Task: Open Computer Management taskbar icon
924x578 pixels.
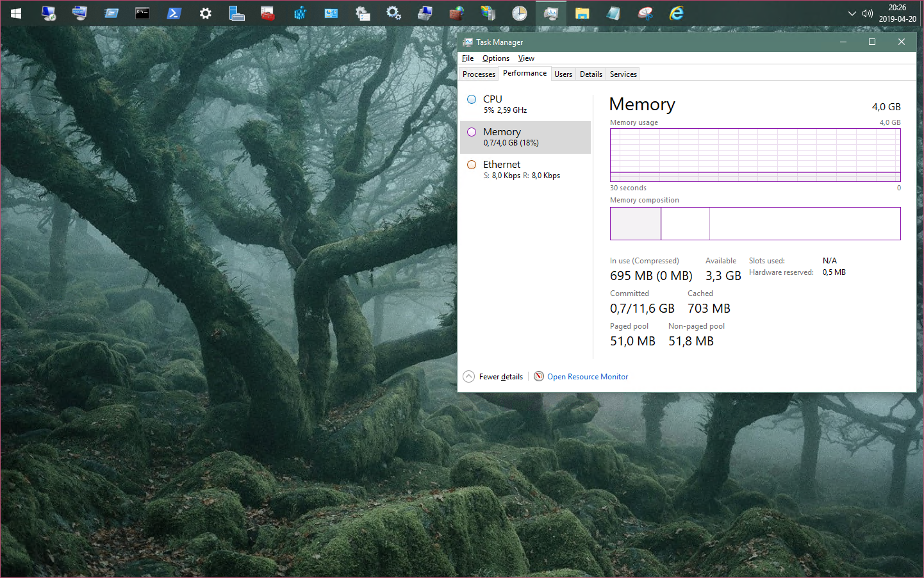Action: click(425, 13)
